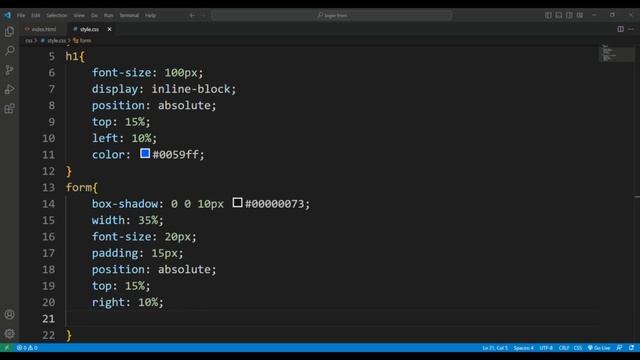Click the h1{ selector on line 5

tap(75, 56)
